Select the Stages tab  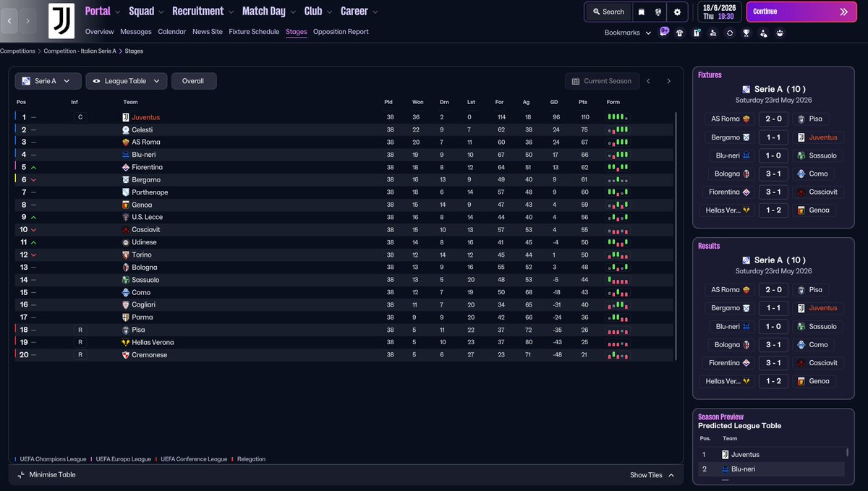[296, 32]
